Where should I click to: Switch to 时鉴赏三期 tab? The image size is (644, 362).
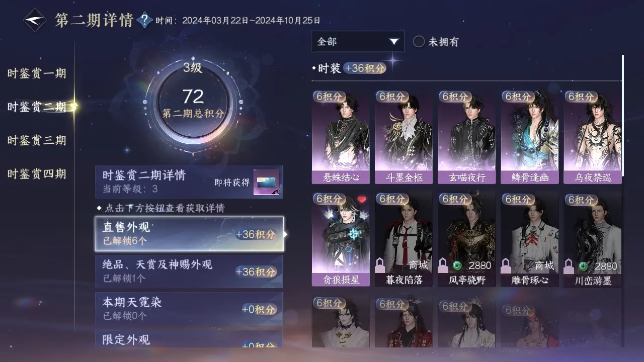point(37,140)
